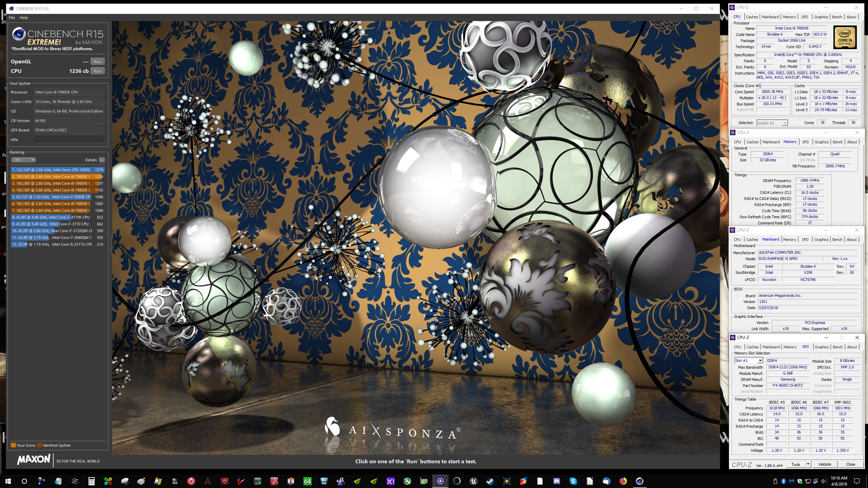
Task: Click the USB safely remove tray icon
Action: (x=775, y=481)
